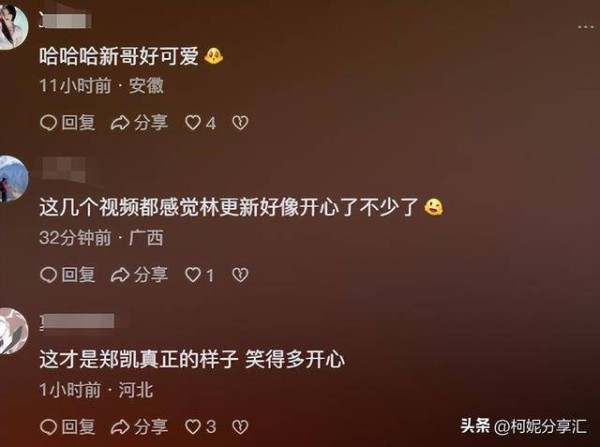Dislike the comment from 安徽 with broken heart
This screenshot has height=447, width=600.
click(240, 123)
